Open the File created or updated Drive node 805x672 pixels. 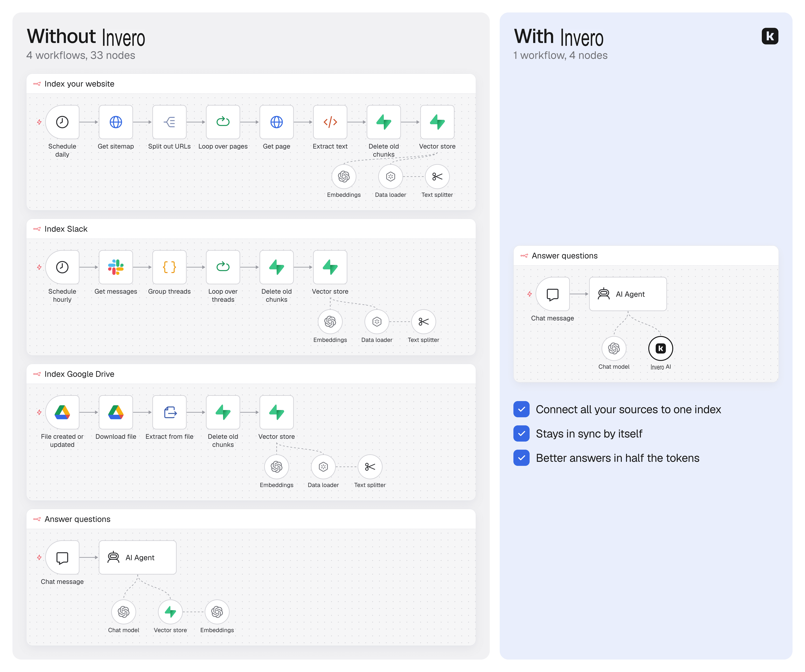62,412
